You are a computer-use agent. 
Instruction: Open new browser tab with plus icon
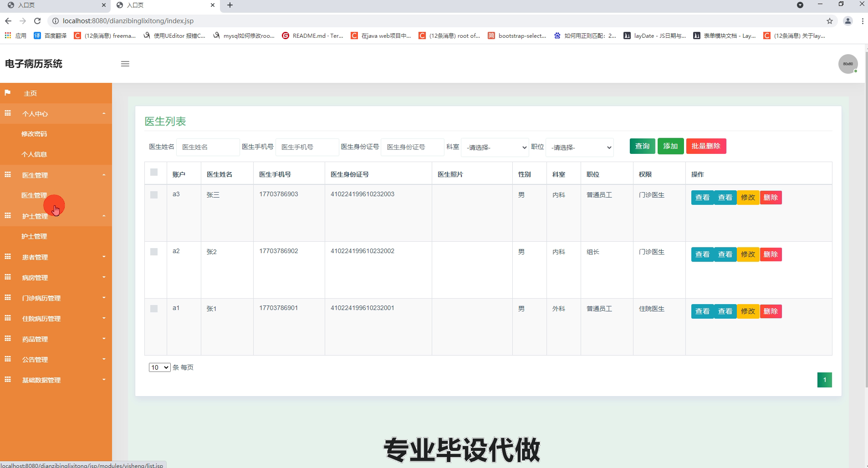click(x=230, y=5)
